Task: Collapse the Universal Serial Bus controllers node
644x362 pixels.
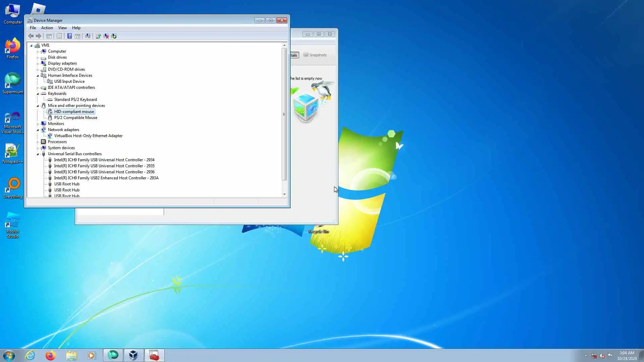Action: tap(38, 154)
